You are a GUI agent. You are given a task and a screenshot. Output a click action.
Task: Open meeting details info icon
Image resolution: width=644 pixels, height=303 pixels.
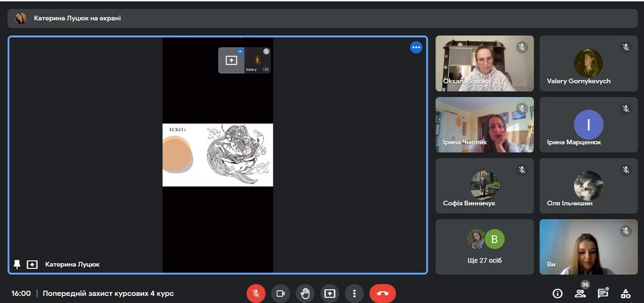tap(557, 294)
